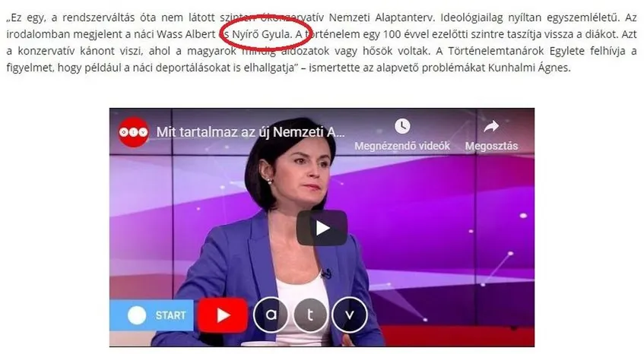
Task: Click the circled letter 'a' icon
Action: [271, 314]
